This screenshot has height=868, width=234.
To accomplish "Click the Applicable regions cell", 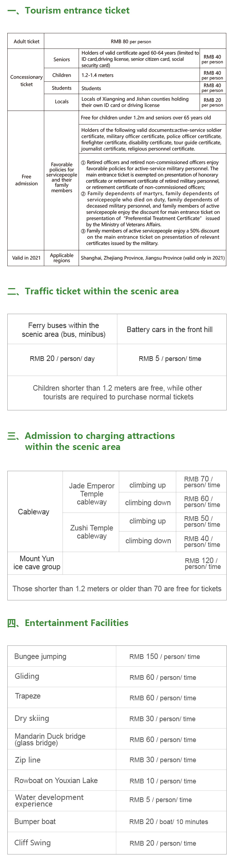I will coord(61,258).
